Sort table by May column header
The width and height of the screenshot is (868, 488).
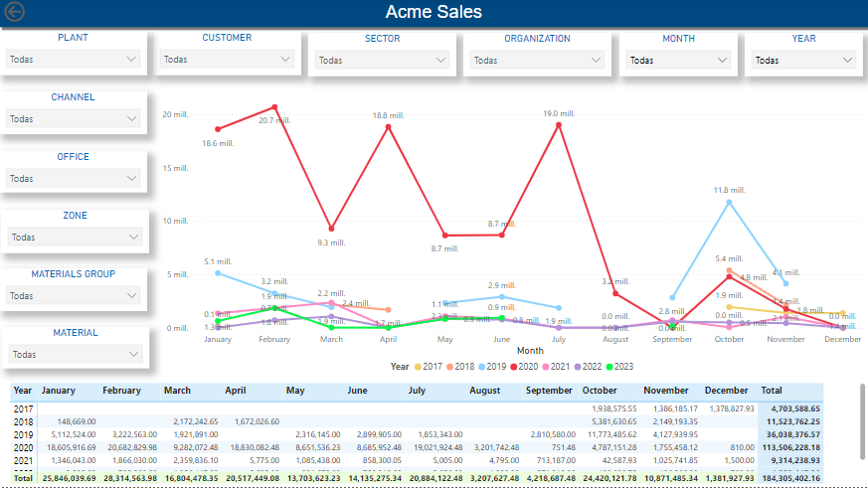coord(295,391)
